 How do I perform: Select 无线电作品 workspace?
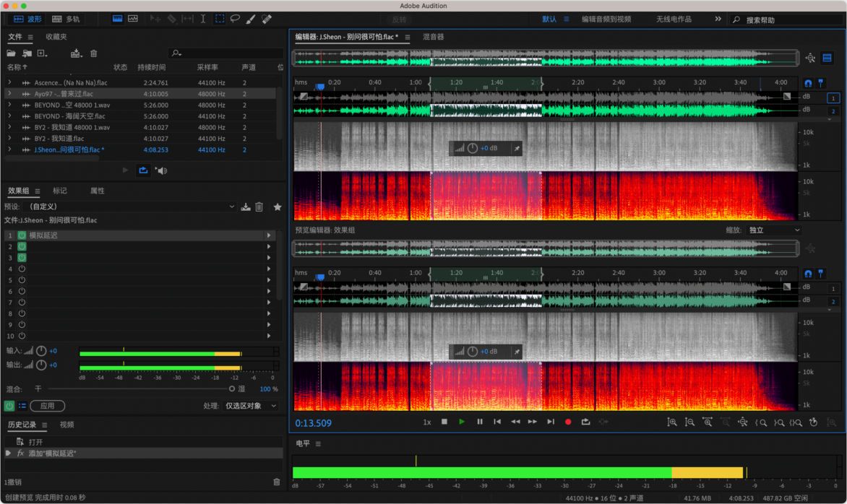click(x=674, y=19)
